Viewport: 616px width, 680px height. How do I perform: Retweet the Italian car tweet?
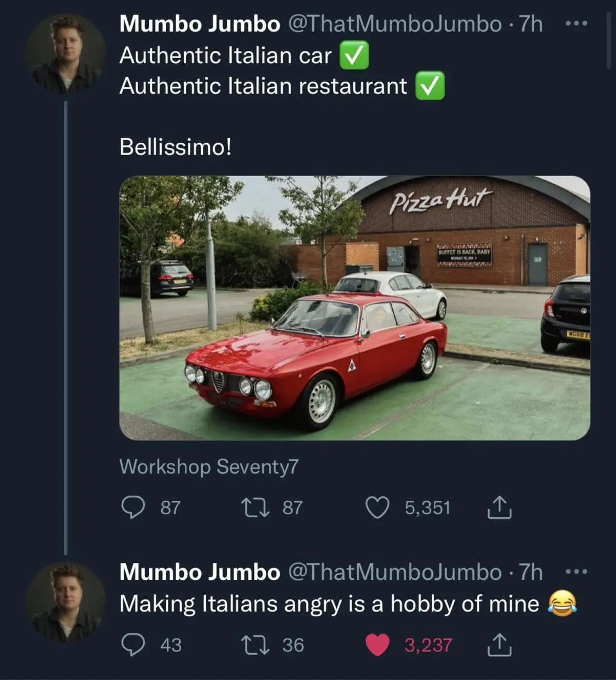coord(255,507)
